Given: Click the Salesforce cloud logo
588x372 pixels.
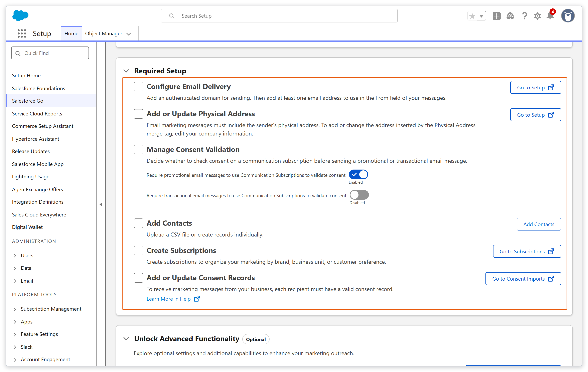Looking at the screenshot, I should 20,15.
